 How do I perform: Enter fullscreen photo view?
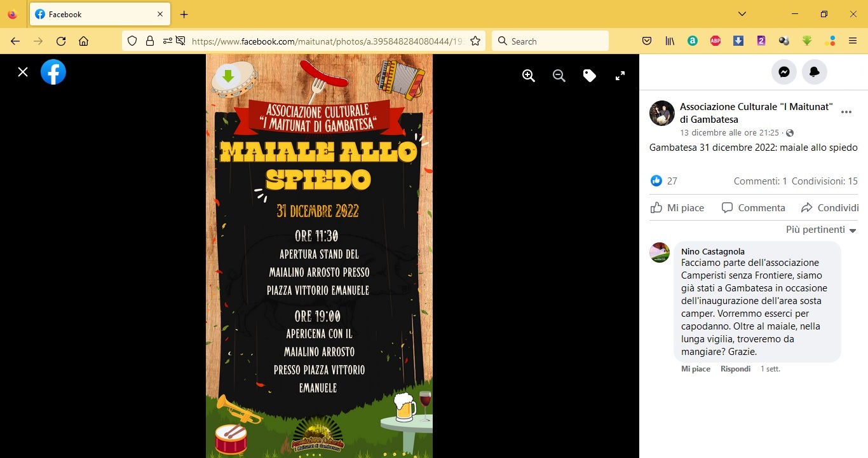[x=620, y=75]
